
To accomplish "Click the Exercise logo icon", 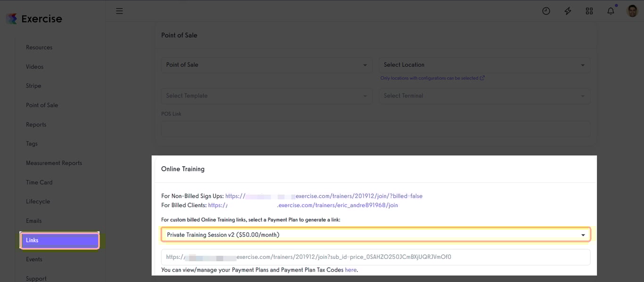I will click(x=12, y=18).
